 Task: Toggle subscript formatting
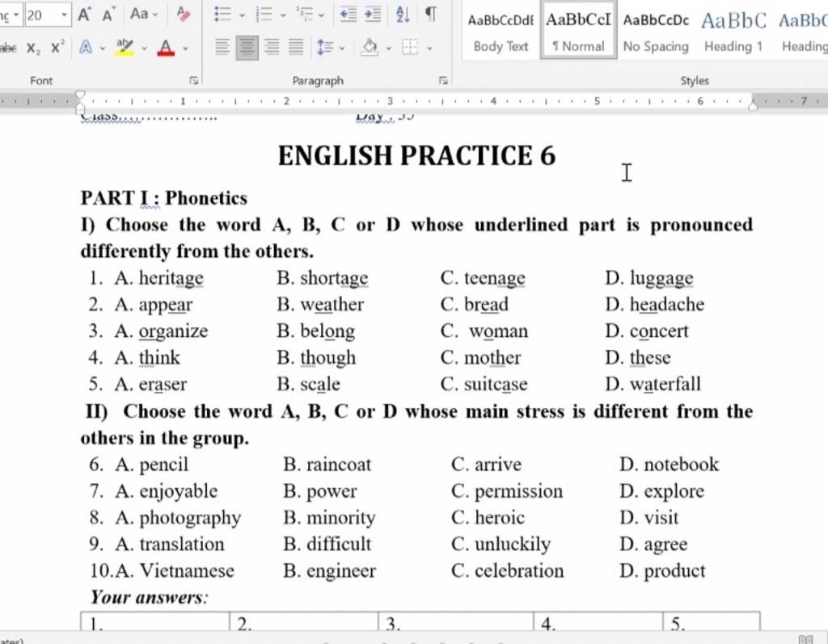click(x=33, y=48)
